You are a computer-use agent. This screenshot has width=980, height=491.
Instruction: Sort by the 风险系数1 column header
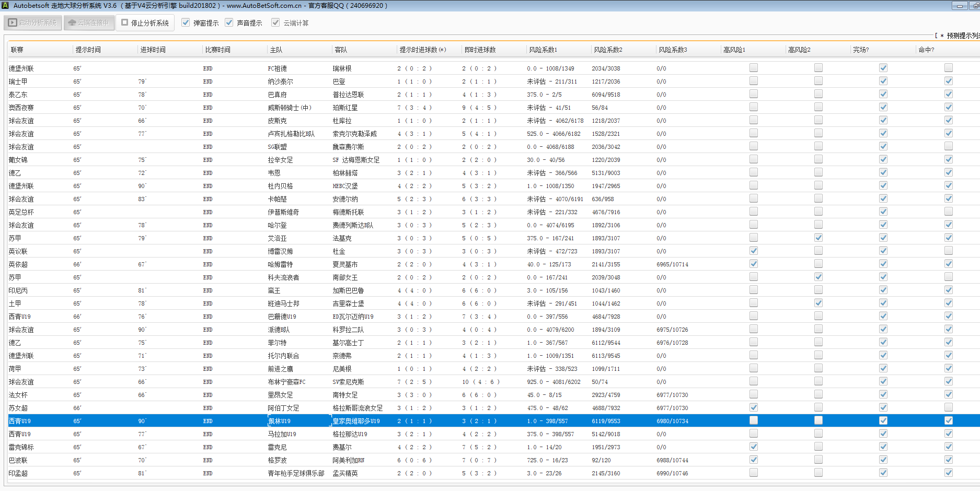[x=543, y=50]
